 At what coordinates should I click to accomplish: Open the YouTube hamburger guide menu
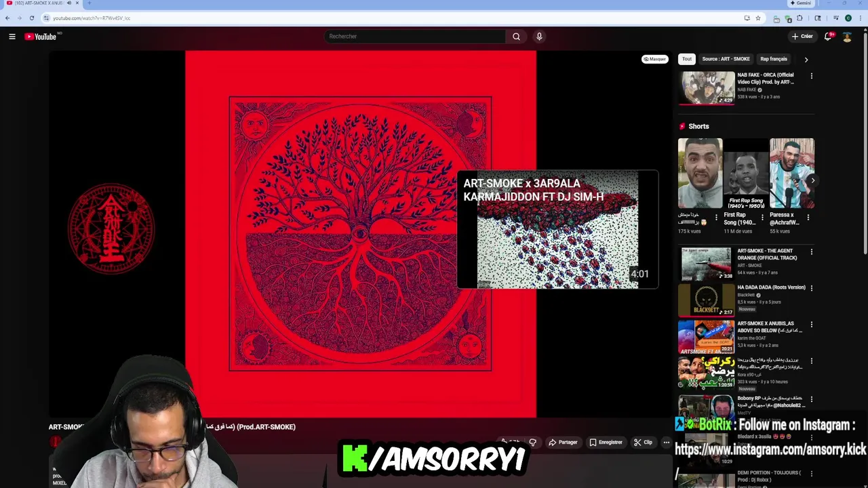click(x=12, y=37)
